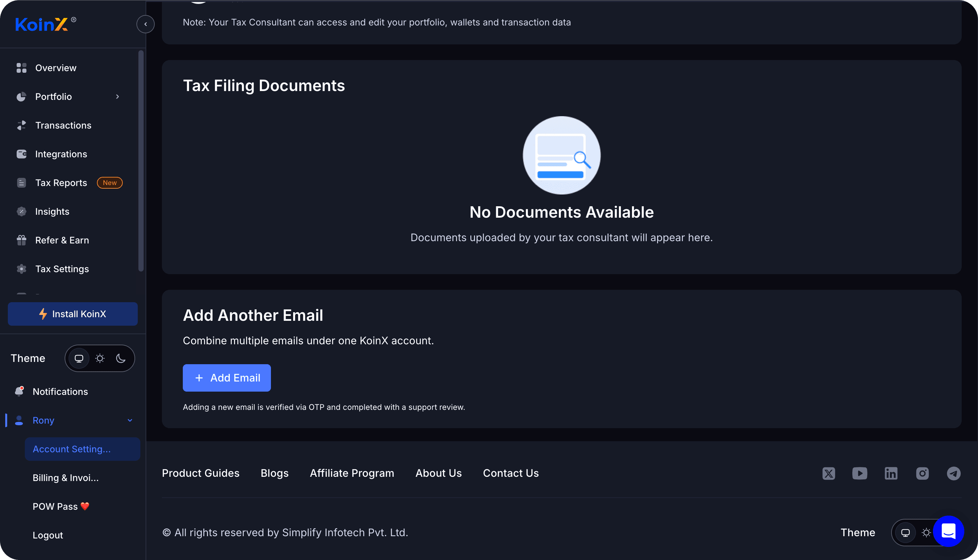The height and width of the screenshot is (560, 978).
Task: Switch sidebar theme to system mode
Action: 79,358
